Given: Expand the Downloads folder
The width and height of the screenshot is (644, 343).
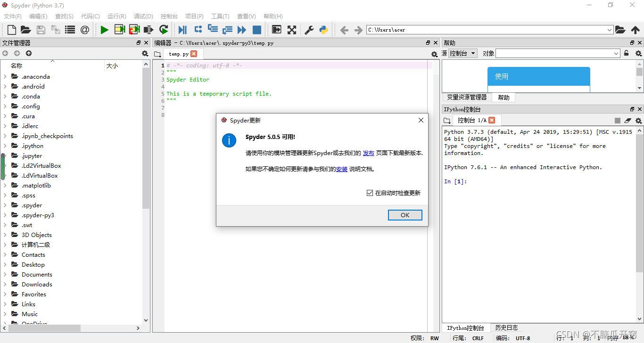Looking at the screenshot, I should (x=5, y=284).
